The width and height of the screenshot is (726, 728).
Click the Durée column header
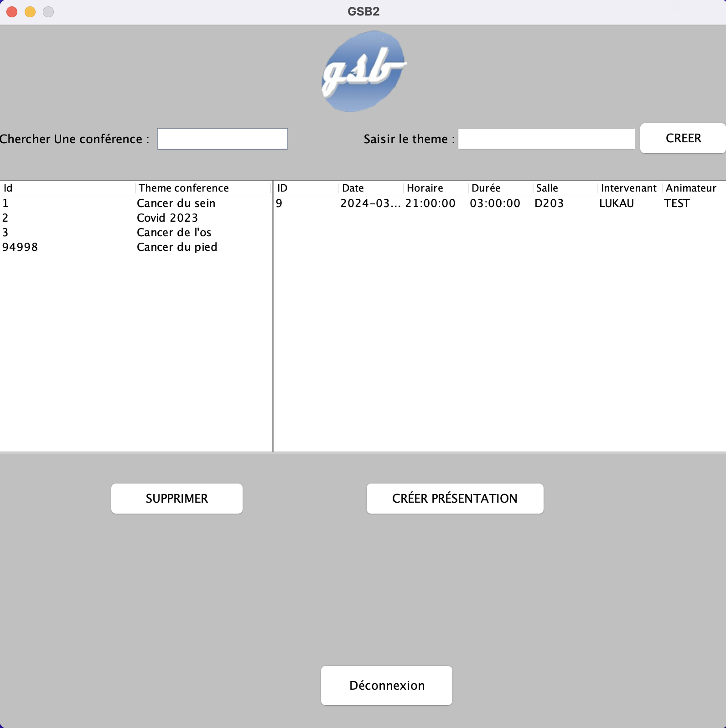tap(500, 188)
